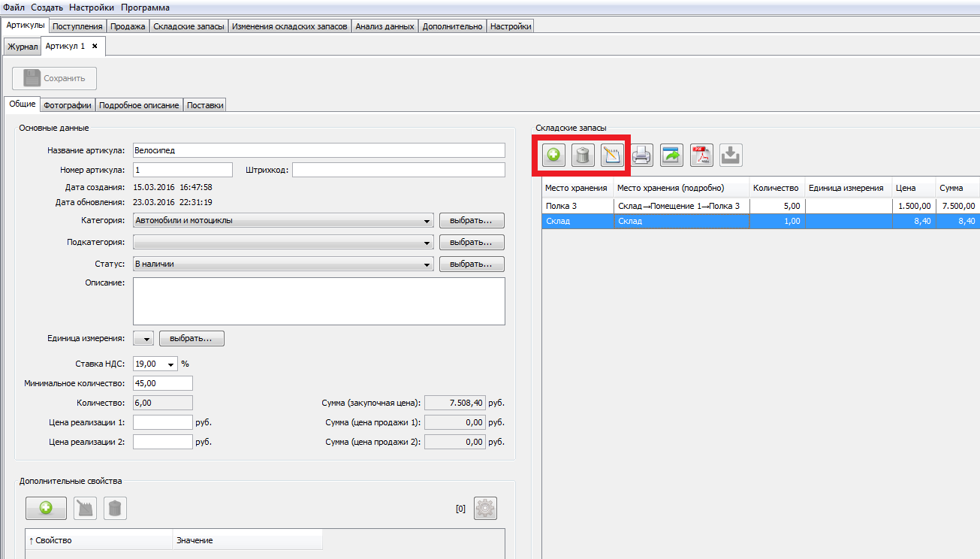The width and height of the screenshot is (980, 559).
Task: Open additional properties gear settings
Action: click(485, 508)
